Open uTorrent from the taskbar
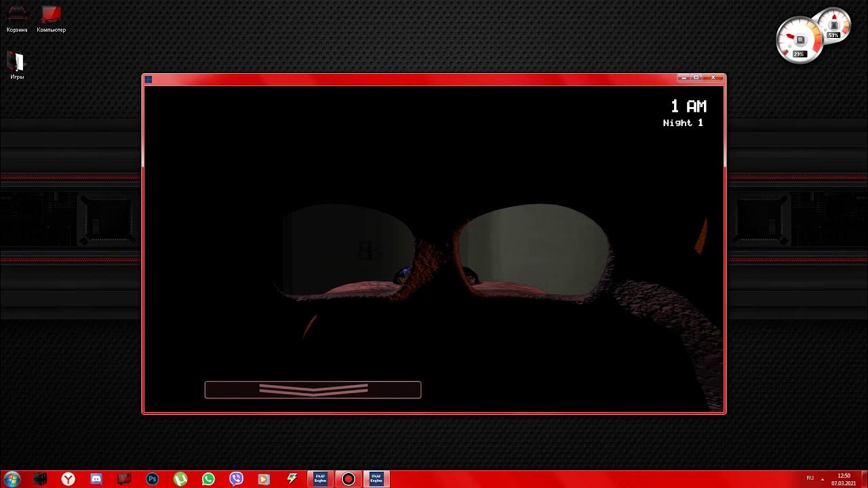868x488 pixels. click(180, 479)
